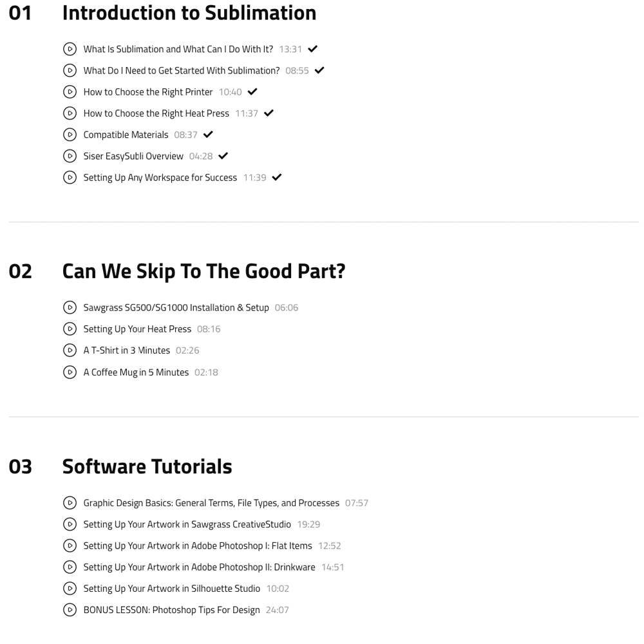Click play icon for A Coffee Mug lesson
Screen dimensions: 644x644
pos(70,372)
